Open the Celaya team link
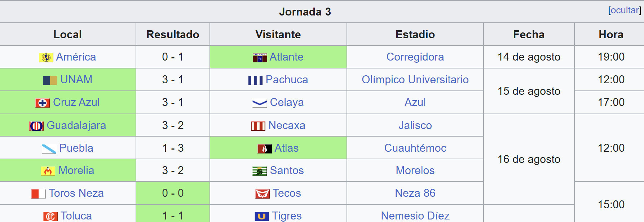Image resolution: width=644 pixels, height=222 pixels. coord(287,102)
